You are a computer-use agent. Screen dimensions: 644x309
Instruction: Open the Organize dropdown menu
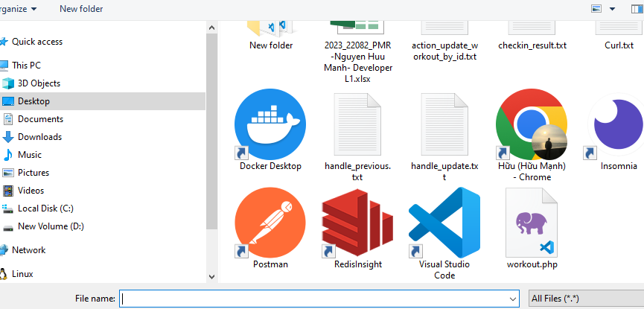(x=18, y=9)
